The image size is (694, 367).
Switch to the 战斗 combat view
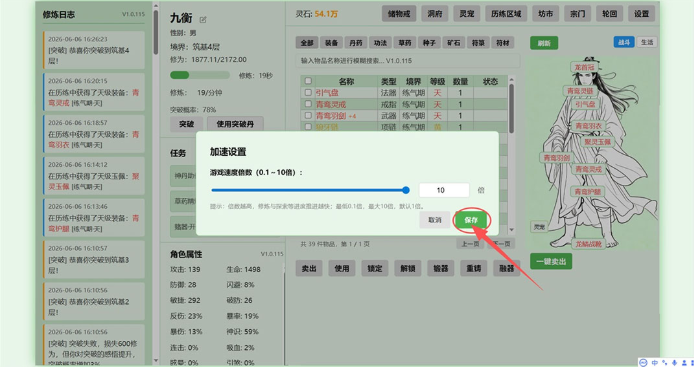624,42
